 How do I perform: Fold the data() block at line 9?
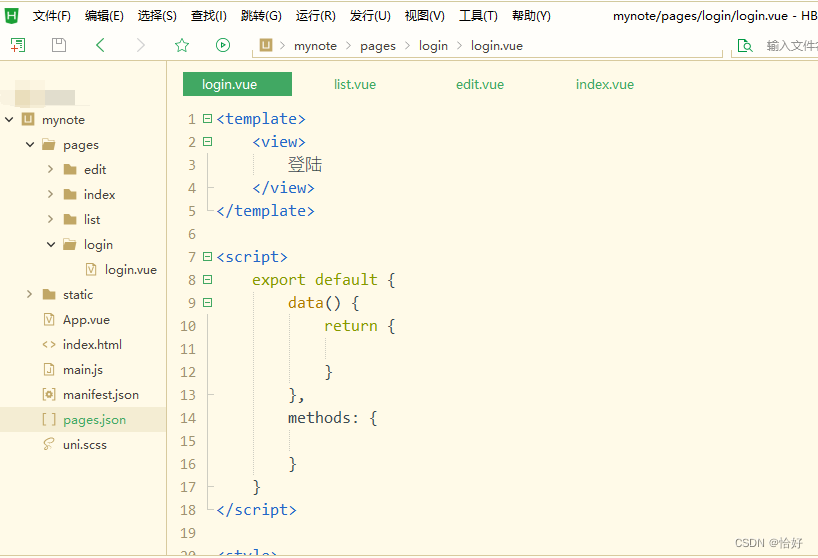(x=208, y=302)
